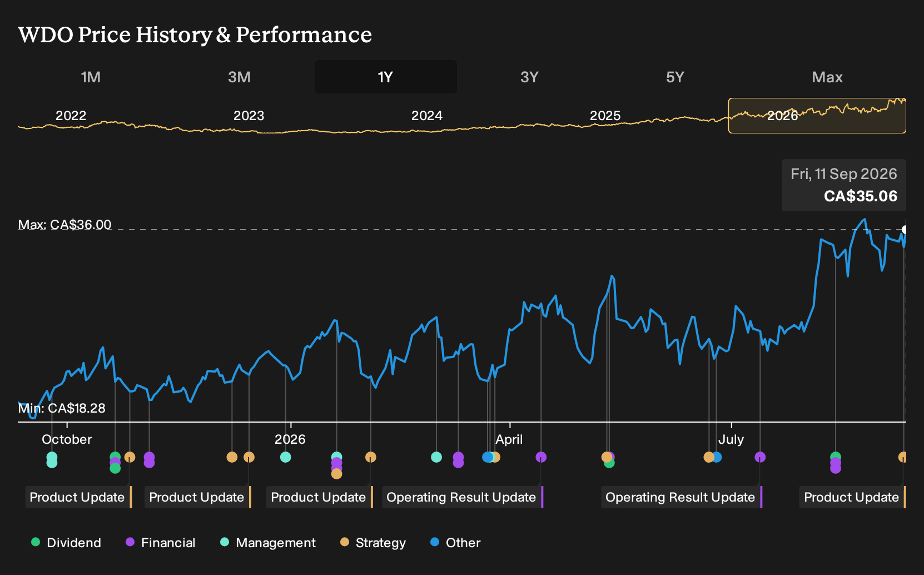The height and width of the screenshot is (575, 924).
Task: Click the Min: CA$18.28 label
Action: click(x=62, y=408)
